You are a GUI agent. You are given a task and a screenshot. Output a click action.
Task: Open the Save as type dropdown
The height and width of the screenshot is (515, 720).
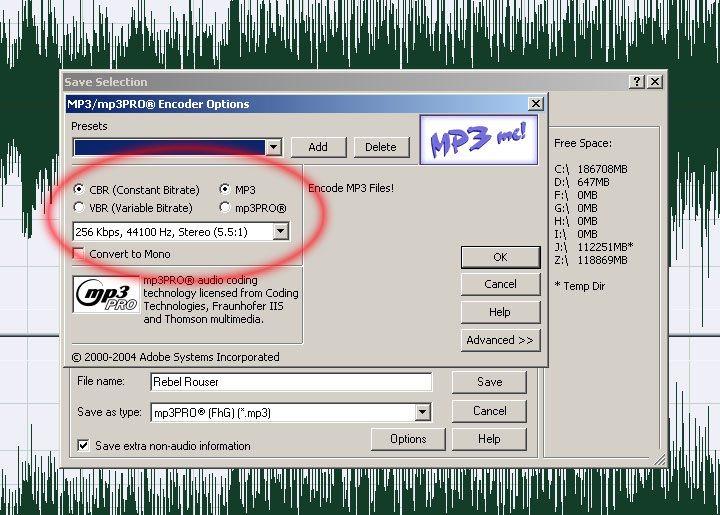422,412
